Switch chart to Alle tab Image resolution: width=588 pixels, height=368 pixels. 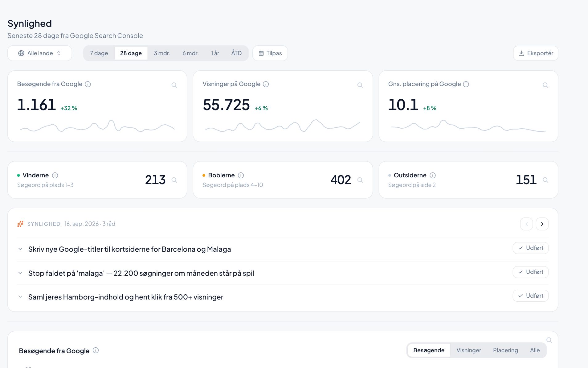(x=535, y=350)
